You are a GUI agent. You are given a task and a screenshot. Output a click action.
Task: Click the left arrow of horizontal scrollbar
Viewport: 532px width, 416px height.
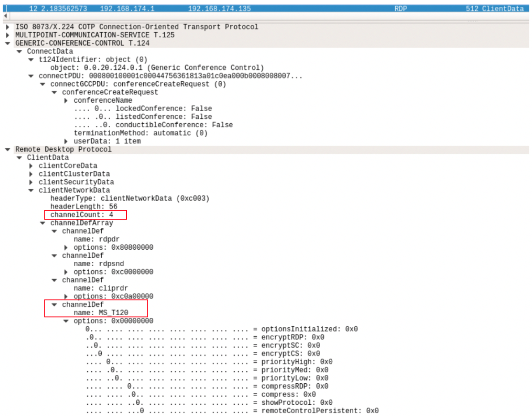pos(5,16)
